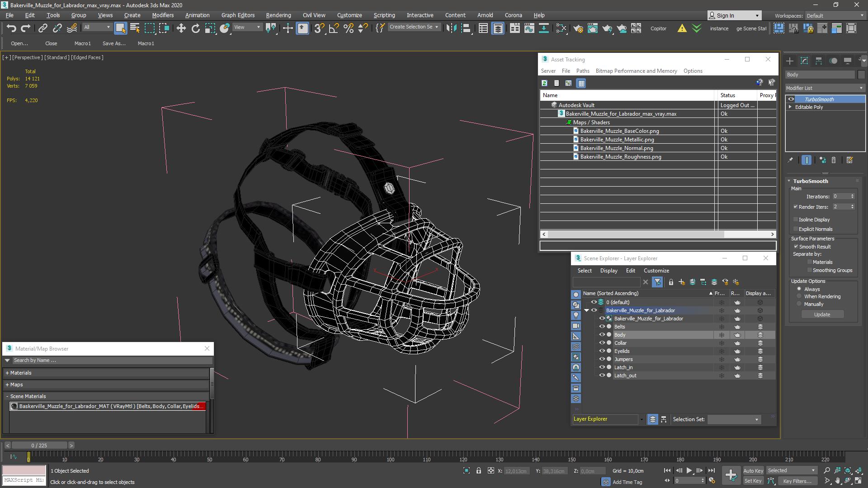
Task: Activate the Select and Scale tool
Action: 210,28
